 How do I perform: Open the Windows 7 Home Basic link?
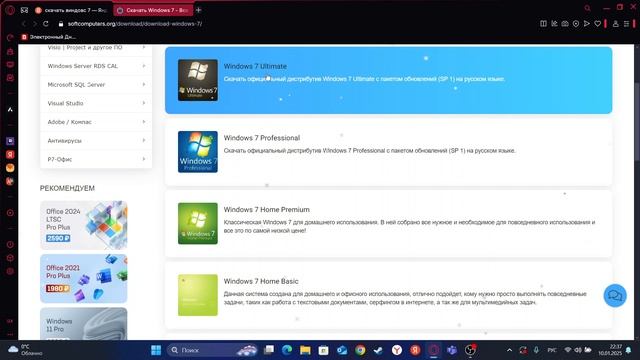pyautogui.click(x=261, y=281)
